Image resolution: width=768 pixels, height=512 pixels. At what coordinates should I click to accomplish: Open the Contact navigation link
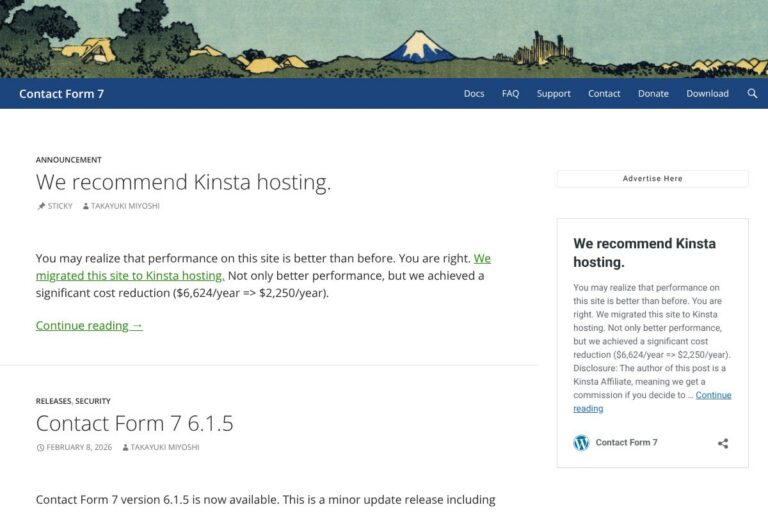604,94
